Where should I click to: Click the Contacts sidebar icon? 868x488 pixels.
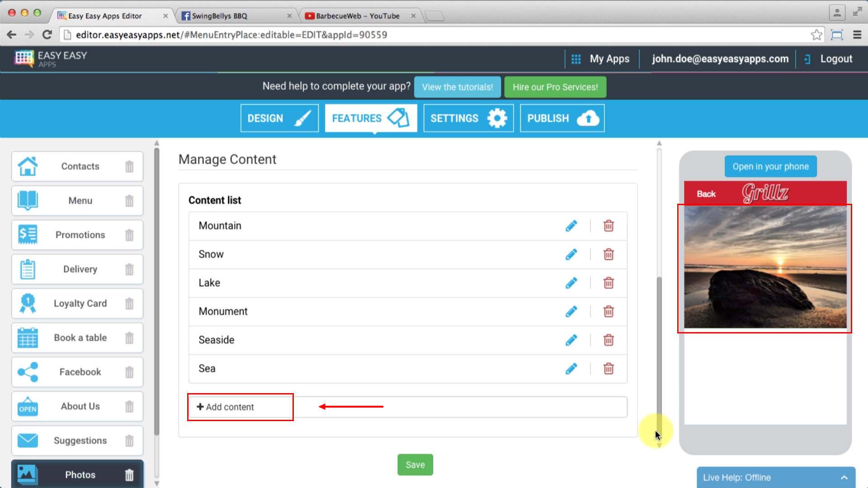[28, 166]
